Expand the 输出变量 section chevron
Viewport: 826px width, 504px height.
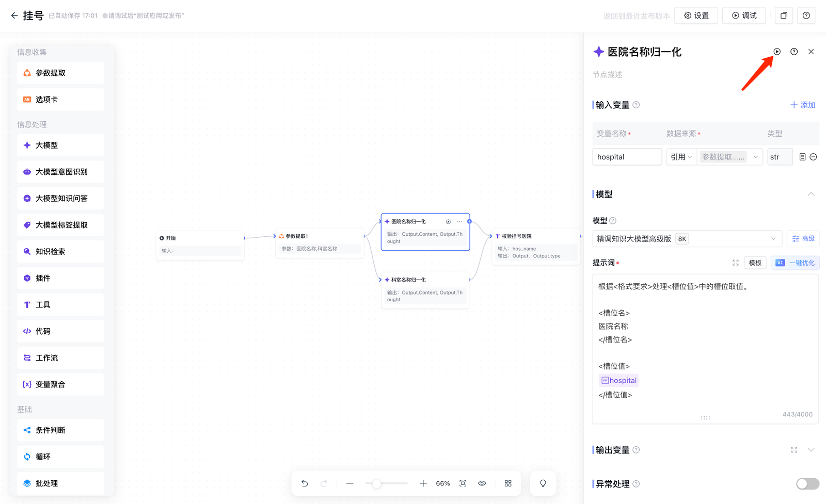[x=811, y=450]
